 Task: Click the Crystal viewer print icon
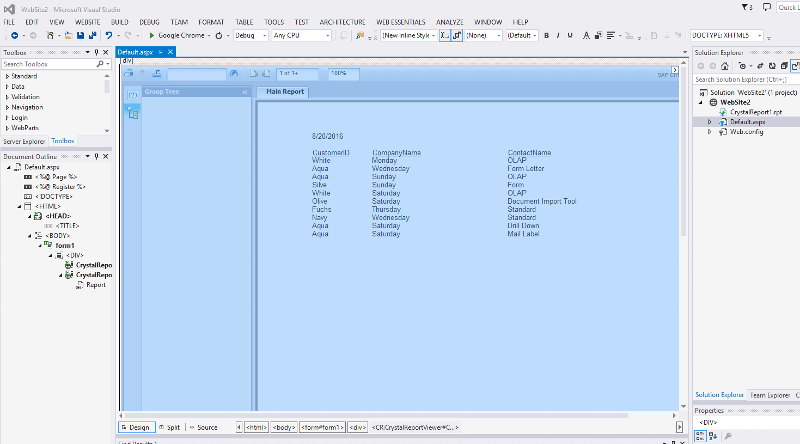coord(129,73)
